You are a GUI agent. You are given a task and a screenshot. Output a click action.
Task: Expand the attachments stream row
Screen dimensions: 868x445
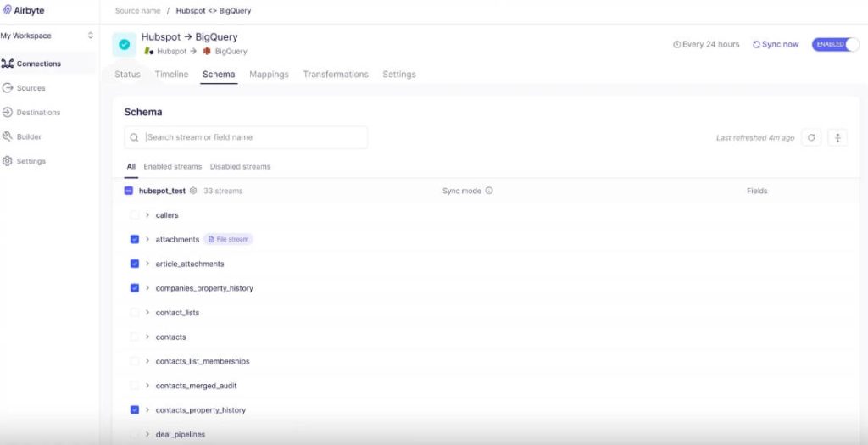click(147, 240)
